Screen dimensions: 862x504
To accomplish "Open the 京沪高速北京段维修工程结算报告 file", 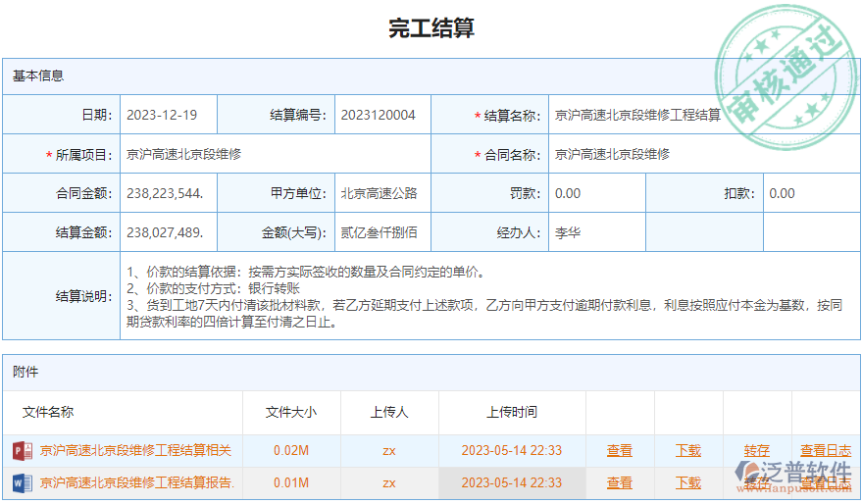I will click(136, 483).
